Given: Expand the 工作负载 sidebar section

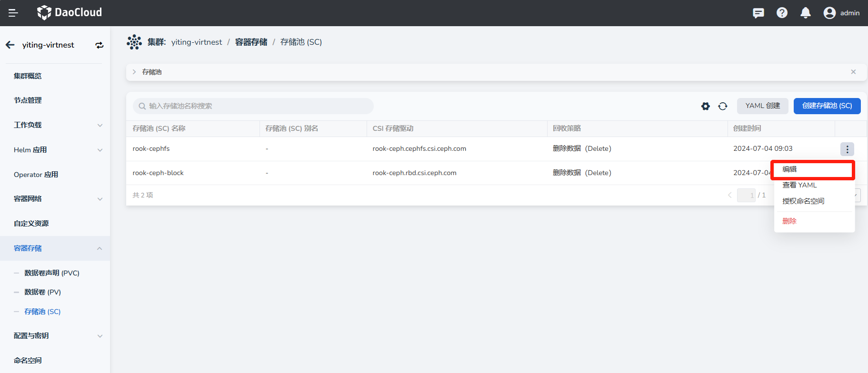Looking at the screenshot, I should tap(100, 125).
